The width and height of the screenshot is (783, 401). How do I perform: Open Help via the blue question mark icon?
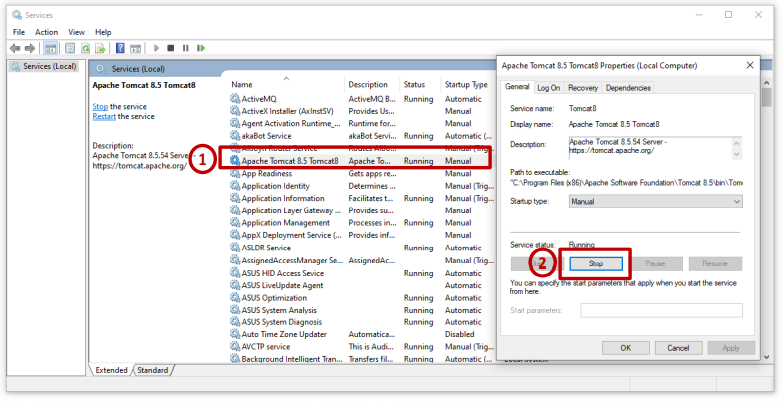tap(120, 48)
